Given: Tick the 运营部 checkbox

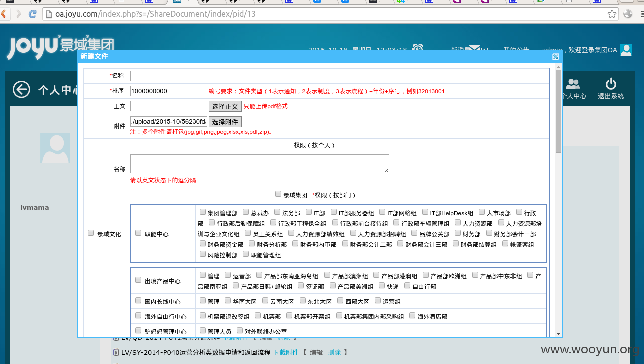Looking at the screenshot, I should (x=228, y=275).
